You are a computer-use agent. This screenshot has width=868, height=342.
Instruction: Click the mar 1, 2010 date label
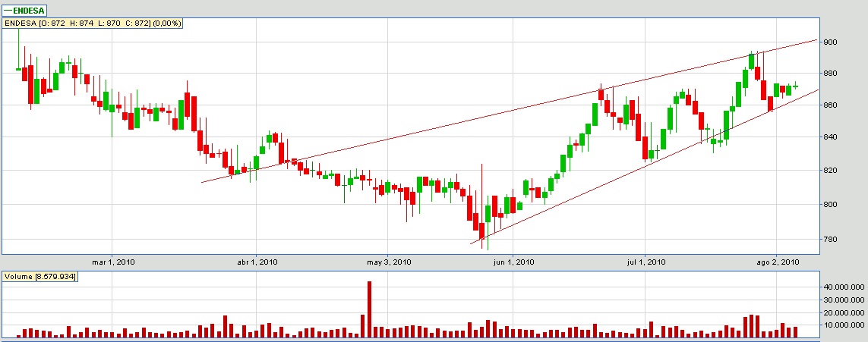[x=113, y=262]
